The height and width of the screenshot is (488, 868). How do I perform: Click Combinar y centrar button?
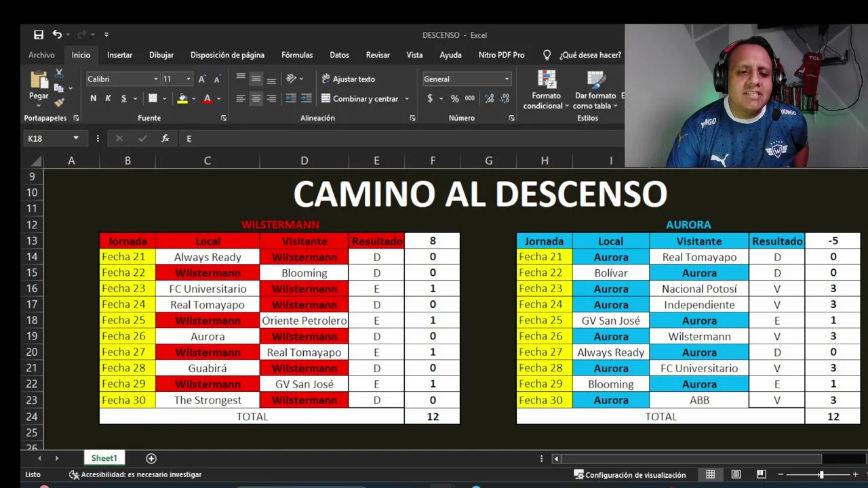[x=360, y=98]
